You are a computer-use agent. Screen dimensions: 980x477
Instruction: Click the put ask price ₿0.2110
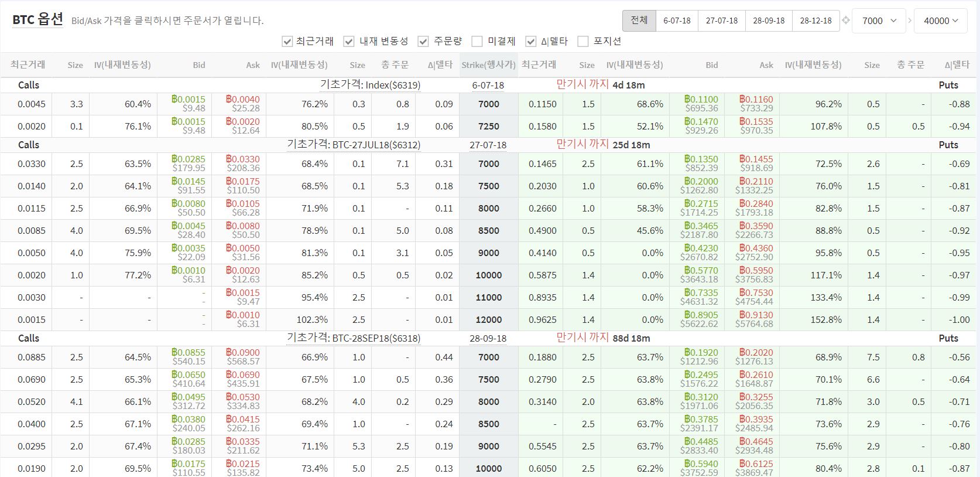756,182
